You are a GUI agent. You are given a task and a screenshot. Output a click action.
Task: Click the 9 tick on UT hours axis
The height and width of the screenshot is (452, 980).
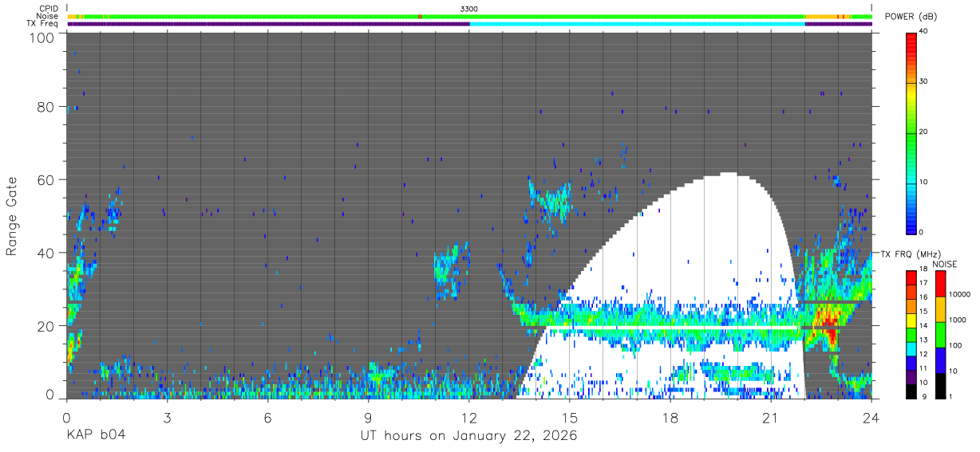pyautogui.click(x=368, y=417)
